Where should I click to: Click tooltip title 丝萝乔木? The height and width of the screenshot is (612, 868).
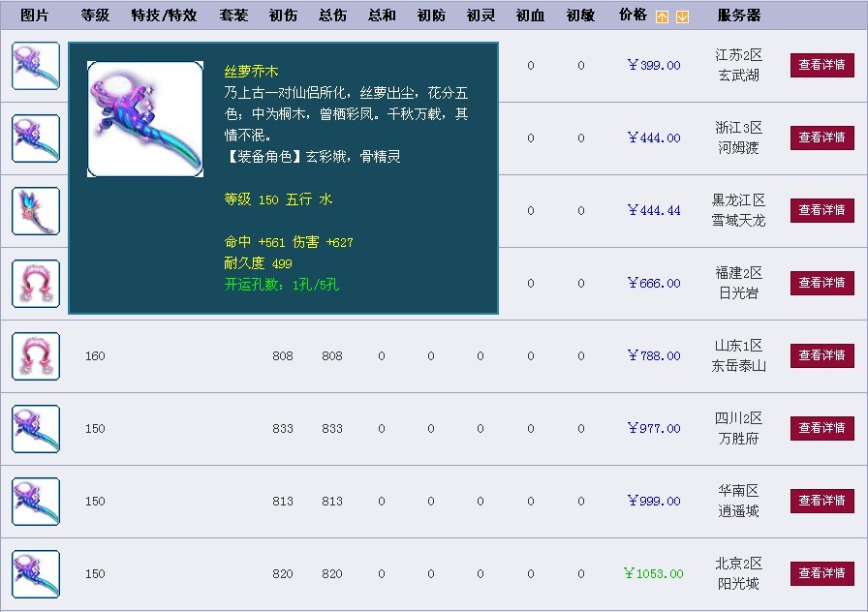coord(251,72)
